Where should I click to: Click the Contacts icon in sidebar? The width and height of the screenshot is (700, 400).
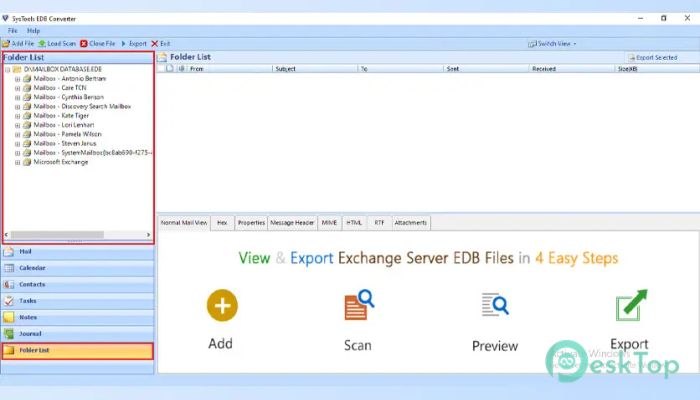click(9, 284)
